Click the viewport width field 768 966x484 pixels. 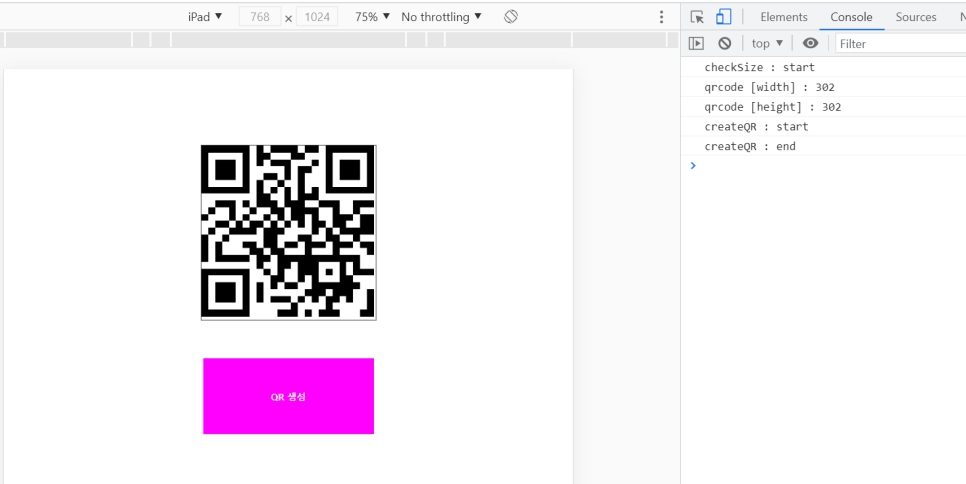tap(260, 17)
